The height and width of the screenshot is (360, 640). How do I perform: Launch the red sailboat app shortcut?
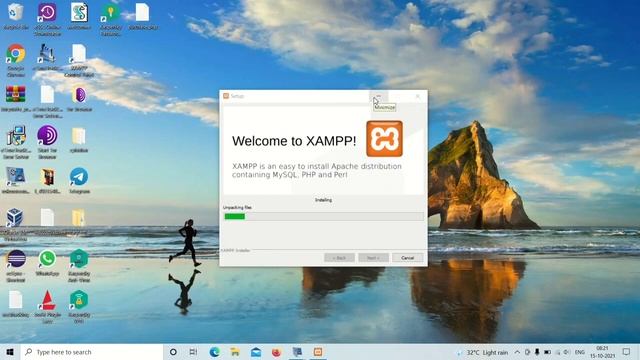(47, 300)
